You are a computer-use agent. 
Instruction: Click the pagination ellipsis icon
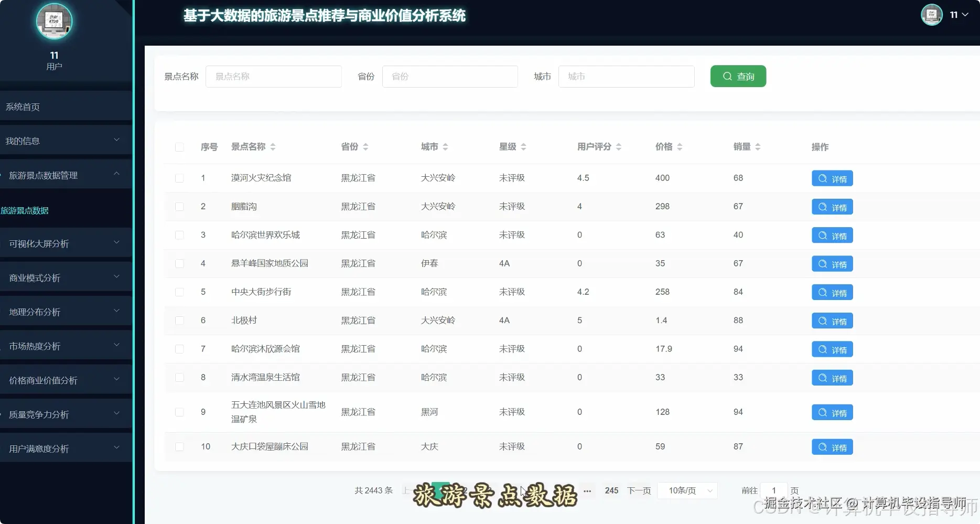pos(587,490)
